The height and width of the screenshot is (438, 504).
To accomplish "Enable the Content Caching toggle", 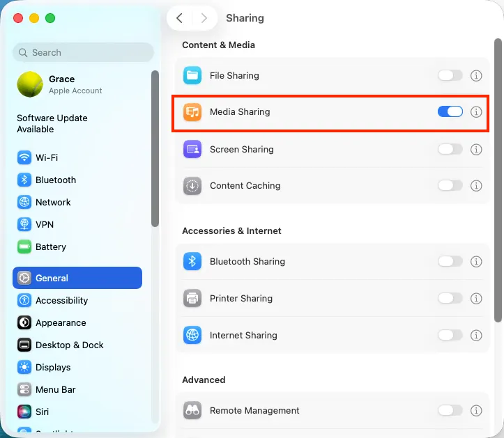I will (x=450, y=186).
